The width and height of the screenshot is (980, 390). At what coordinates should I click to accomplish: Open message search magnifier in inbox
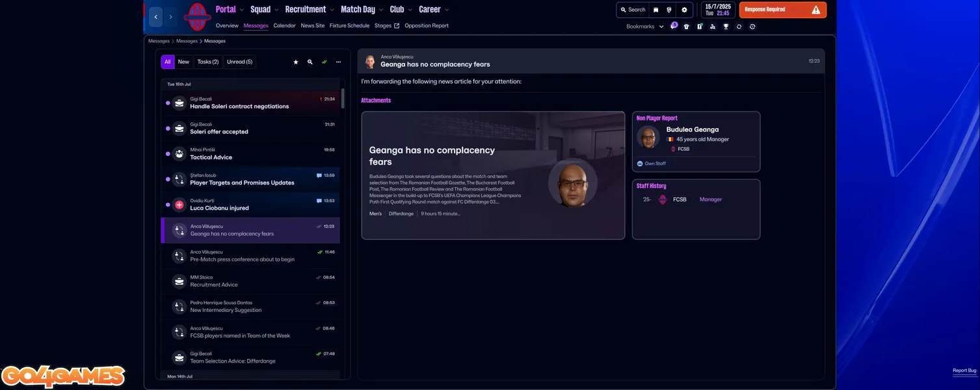click(x=310, y=62)
